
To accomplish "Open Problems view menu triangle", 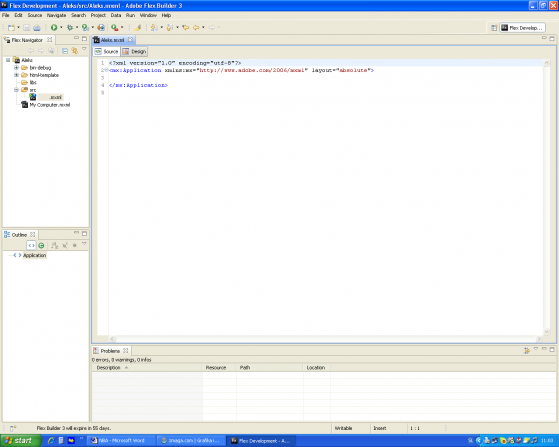I will point(536,349).
